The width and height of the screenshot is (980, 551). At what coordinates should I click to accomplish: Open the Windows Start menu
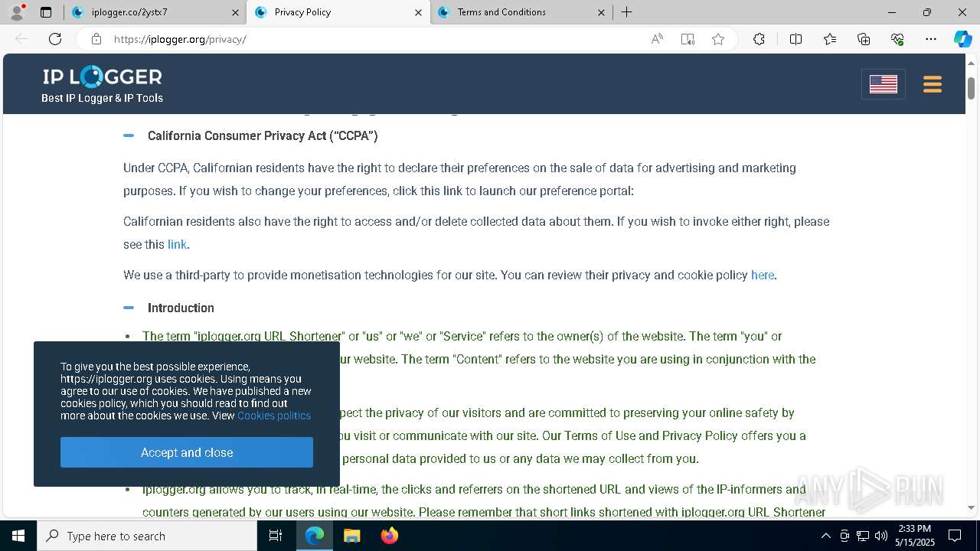point(18,536)
